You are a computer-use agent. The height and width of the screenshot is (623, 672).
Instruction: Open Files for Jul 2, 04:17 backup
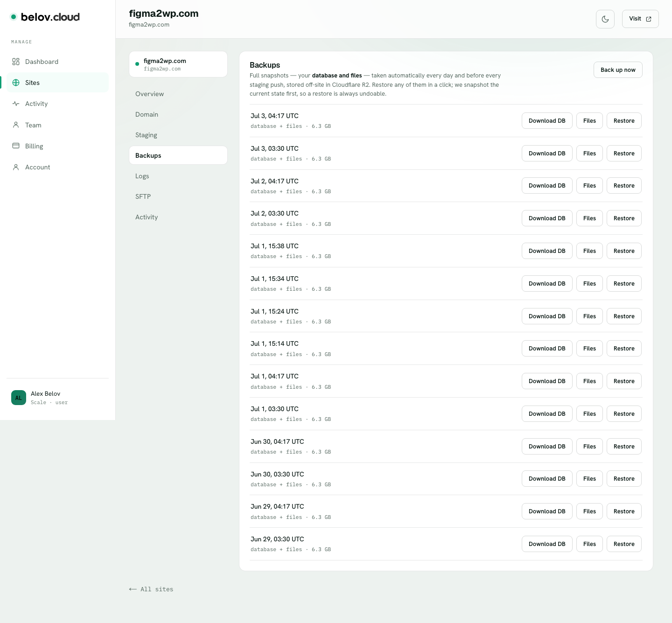coord(589,186)
